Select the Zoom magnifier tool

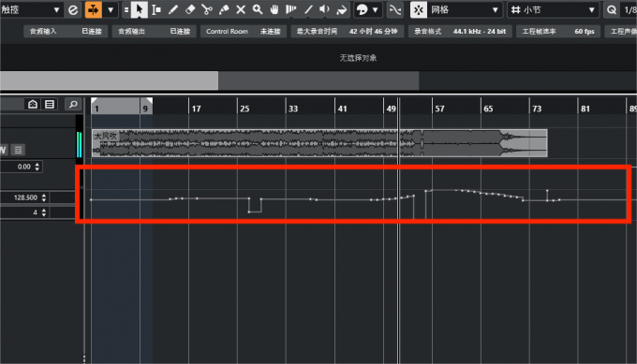[x=258, y=9]
